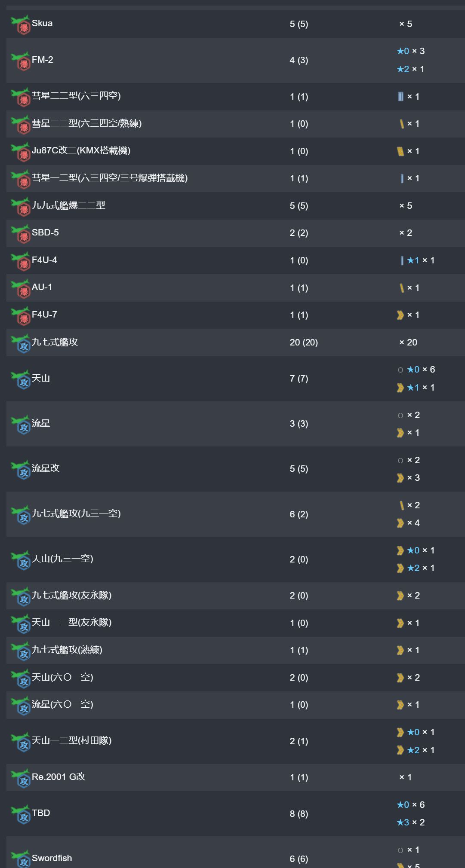Viewport: 465px width, 868px height.
Task: Click the AU-1 single-stripe proficiency badge
Action: 402,288
